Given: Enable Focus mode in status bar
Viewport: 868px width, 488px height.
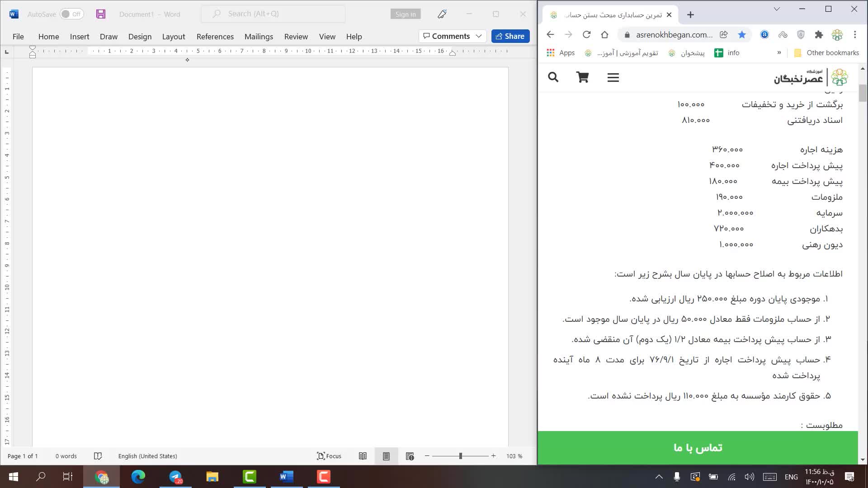Looking at the screenshot, I should tap(329, 456).
